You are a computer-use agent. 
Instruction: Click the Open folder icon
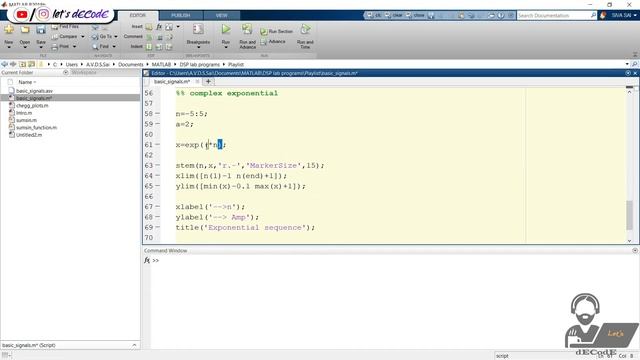(x=25, y=29)
